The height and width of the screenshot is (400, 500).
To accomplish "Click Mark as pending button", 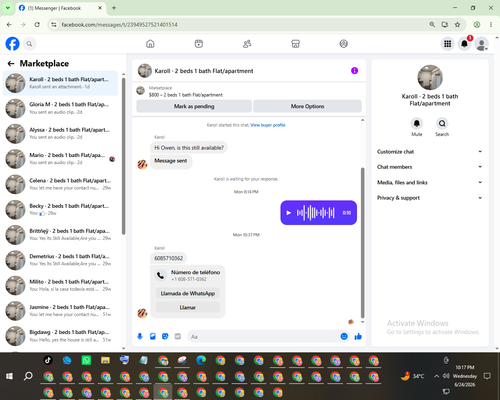I will 194,106.
